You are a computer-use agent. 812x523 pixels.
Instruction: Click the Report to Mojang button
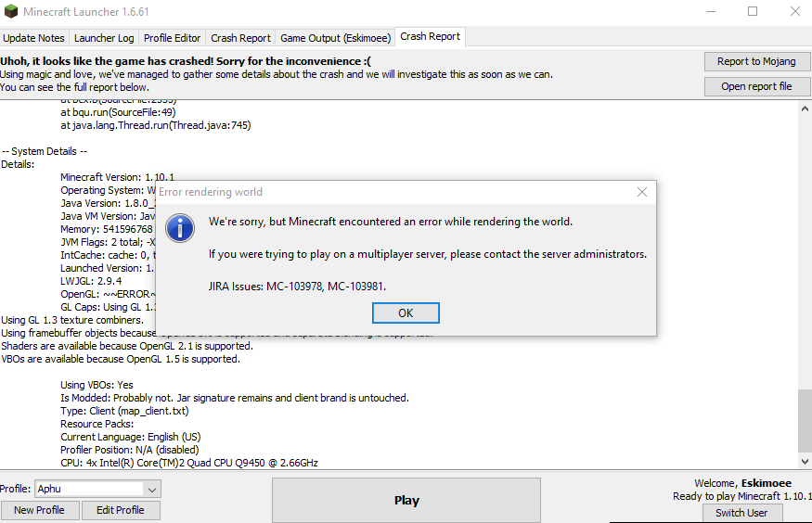(x=756, y=61)
